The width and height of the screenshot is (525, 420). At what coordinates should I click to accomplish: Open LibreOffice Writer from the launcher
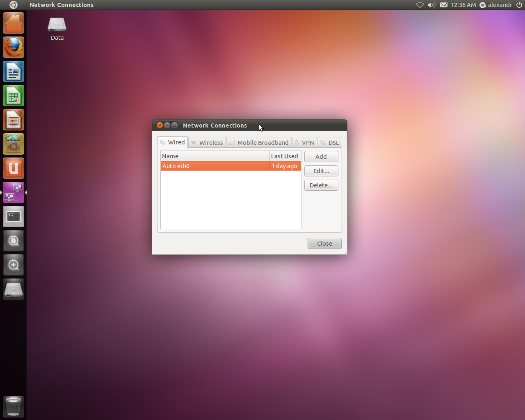click(14, 72)
